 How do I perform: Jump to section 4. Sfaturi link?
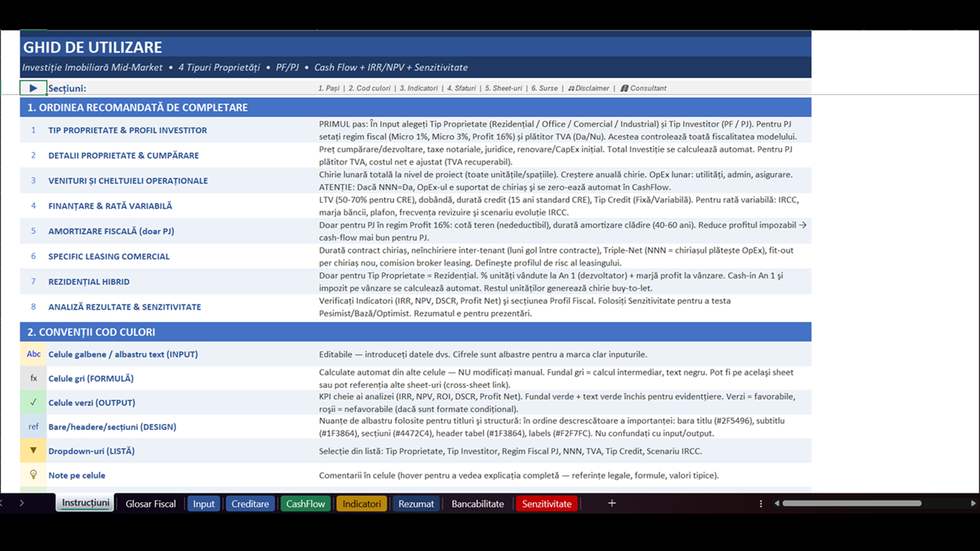tap(461, 88)
